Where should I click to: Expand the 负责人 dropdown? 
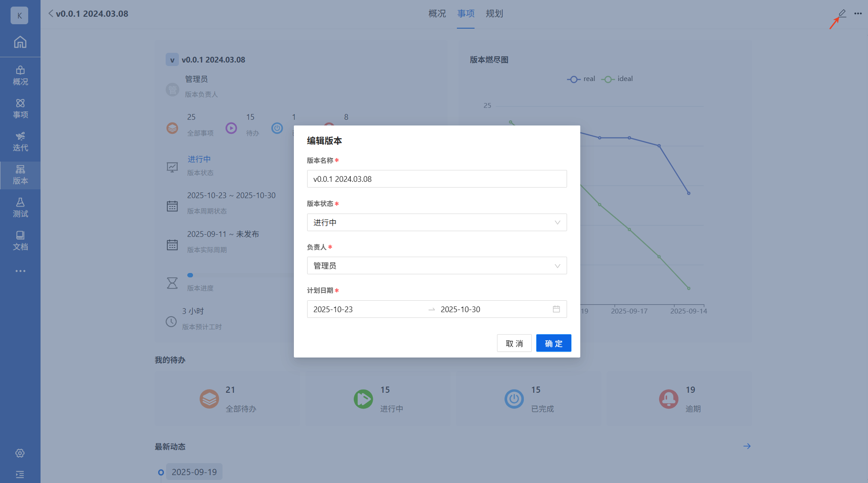coord(436,265)
